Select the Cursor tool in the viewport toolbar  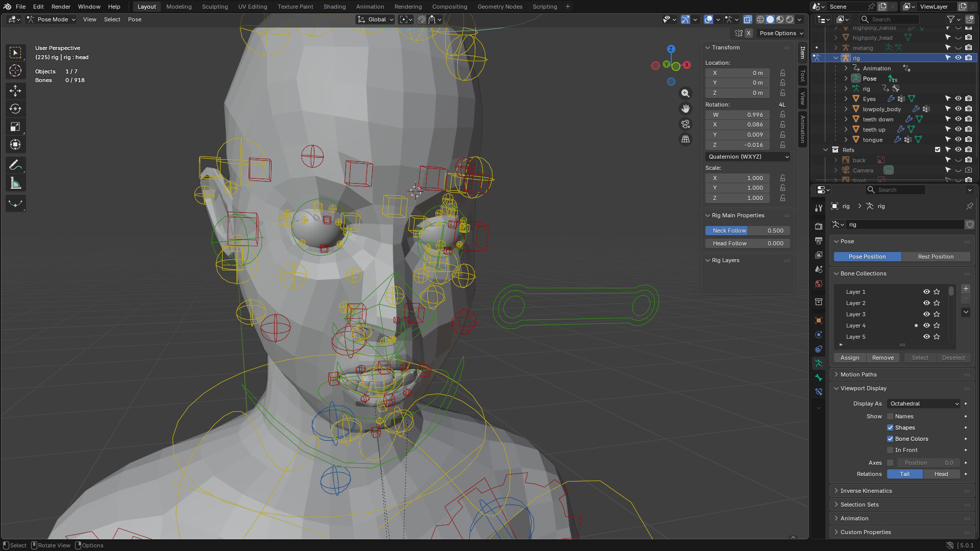tap(15, 70)
